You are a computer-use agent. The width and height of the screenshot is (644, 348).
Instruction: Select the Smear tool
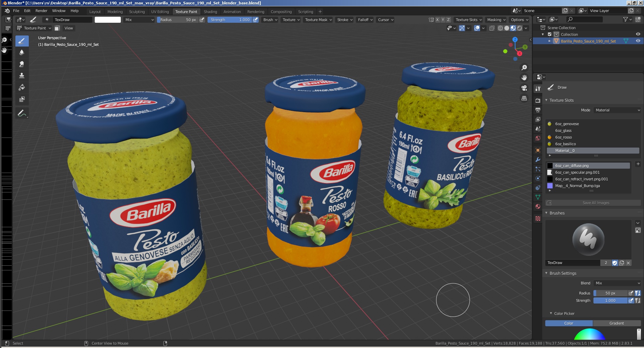click(22, 64)
